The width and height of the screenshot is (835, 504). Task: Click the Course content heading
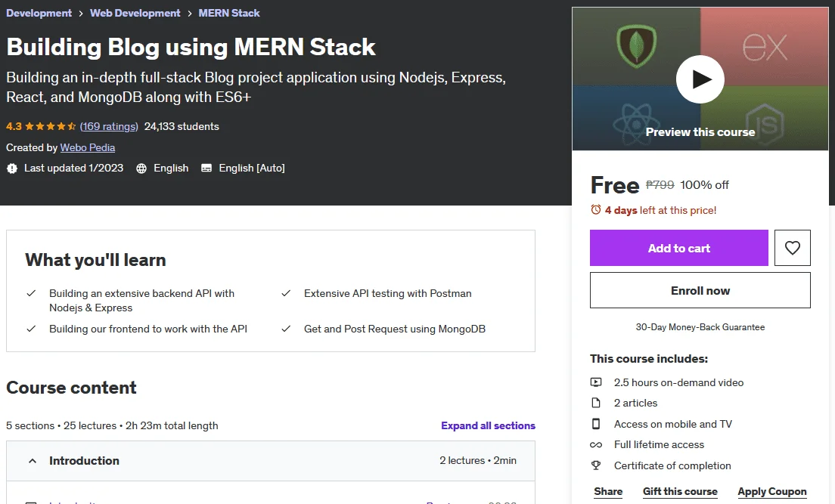click(71, 388)
